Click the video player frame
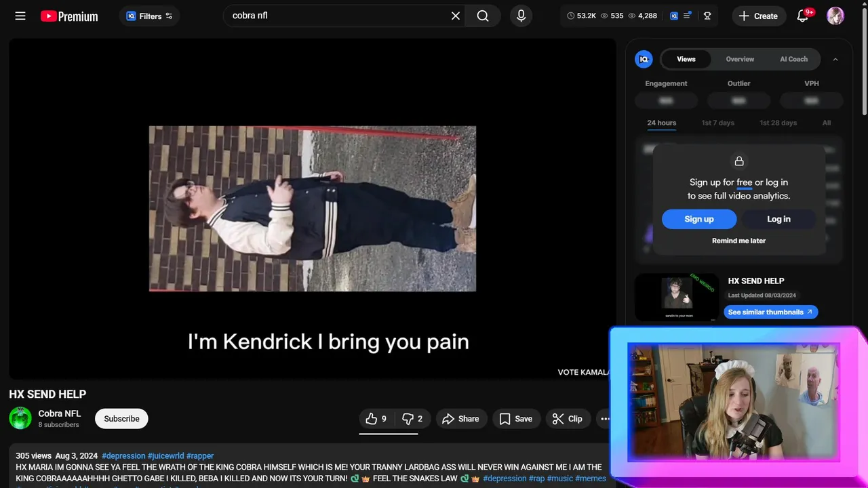Viewport: 868px width, 488px height. pyautogui.click(x=313, y=209)
